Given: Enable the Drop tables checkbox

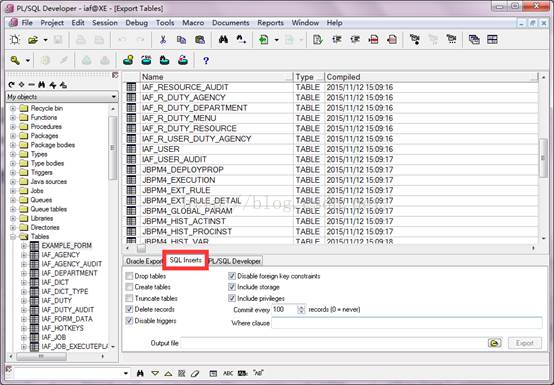Looking at the screenshot, I should coord(129,276).
